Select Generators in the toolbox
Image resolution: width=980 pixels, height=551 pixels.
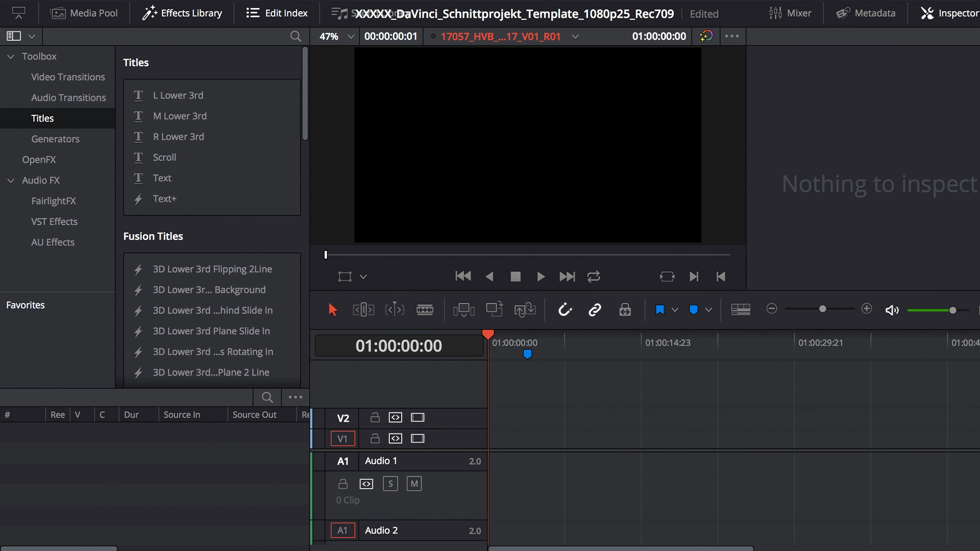coord(55,139)
